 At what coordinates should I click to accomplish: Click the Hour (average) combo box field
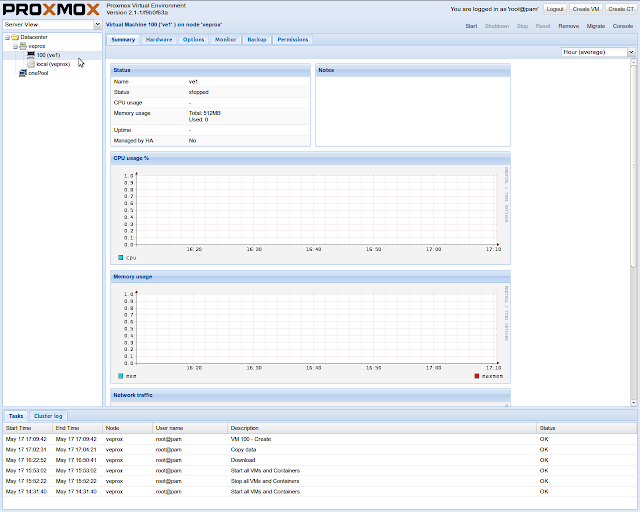tap(594, 52)
